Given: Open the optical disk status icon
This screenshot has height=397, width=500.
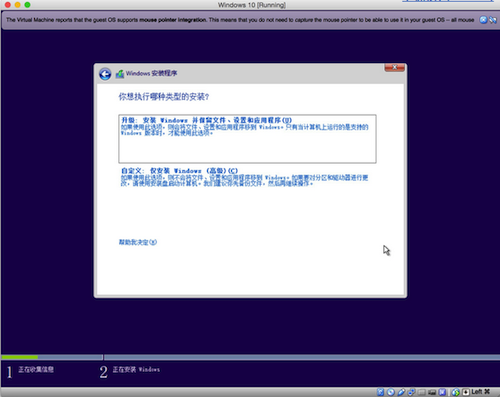Looking at the screenshot, I should point(391,392).
